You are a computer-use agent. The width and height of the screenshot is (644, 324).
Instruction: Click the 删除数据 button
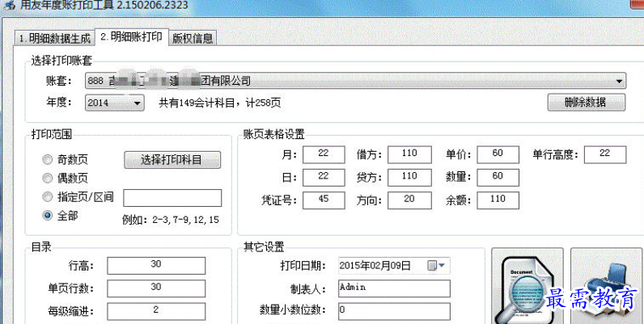click(586, 103)
